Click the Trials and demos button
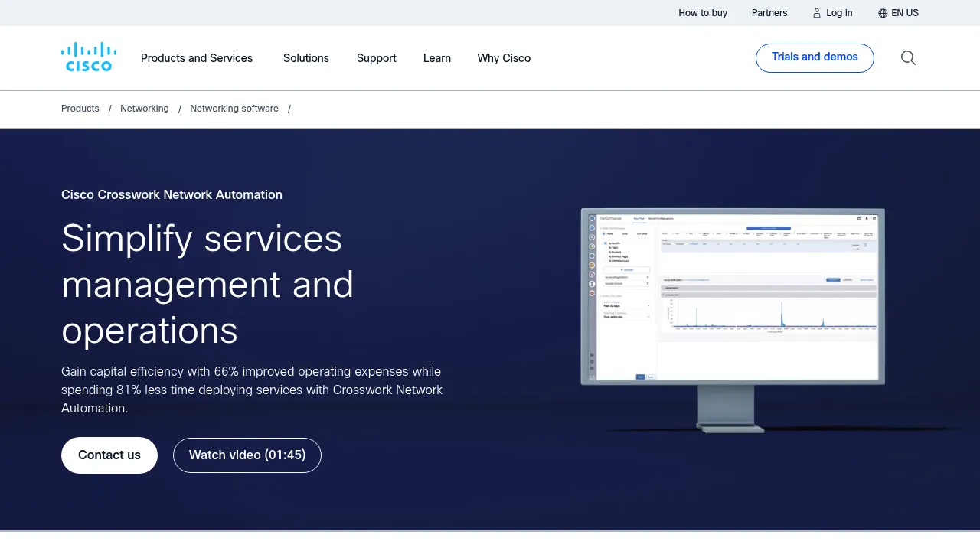 [815, 58]
